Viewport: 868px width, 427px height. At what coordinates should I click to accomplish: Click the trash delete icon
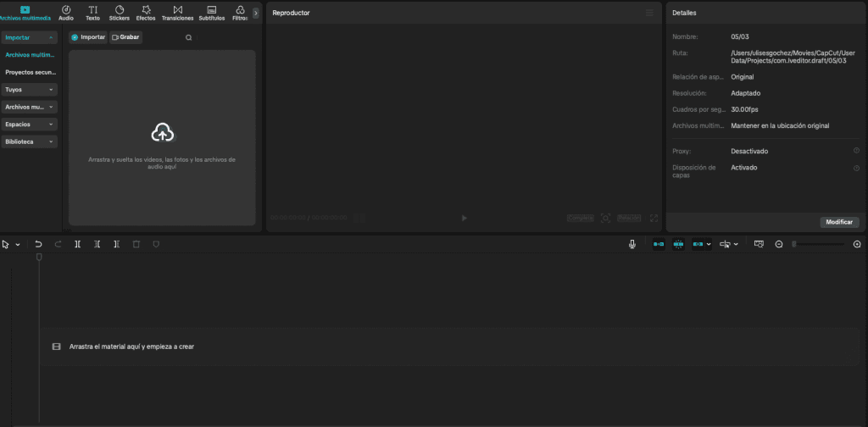click(136, 244)
